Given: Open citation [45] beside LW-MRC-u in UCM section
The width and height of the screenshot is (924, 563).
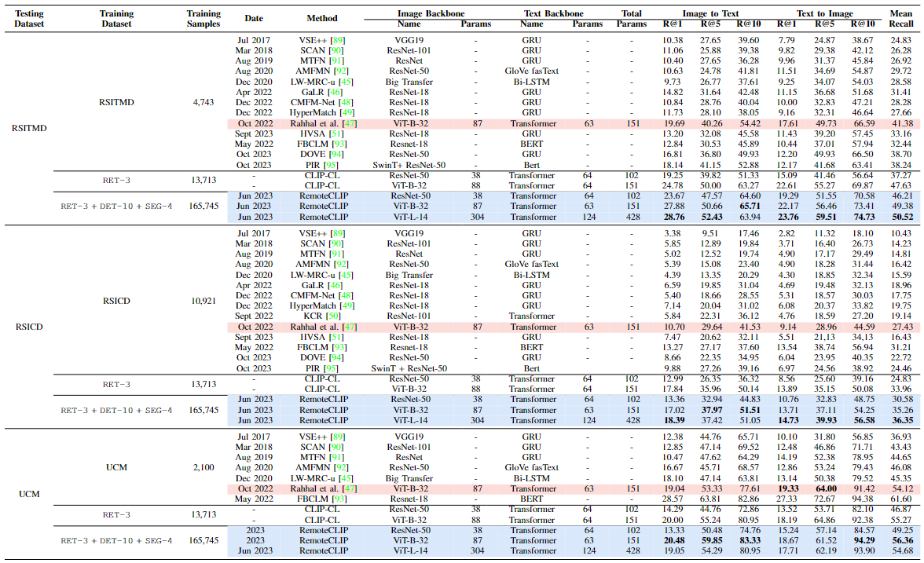Looking at the screenshot, I should [x=346, y=478].
